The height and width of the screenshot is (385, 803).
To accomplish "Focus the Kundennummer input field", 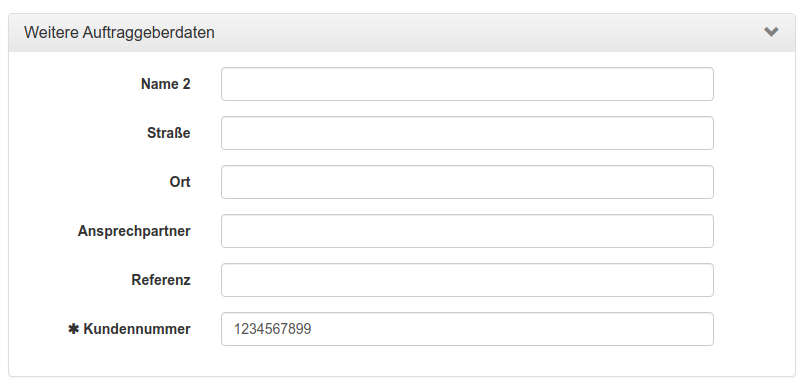I will [x=467, y=329].
